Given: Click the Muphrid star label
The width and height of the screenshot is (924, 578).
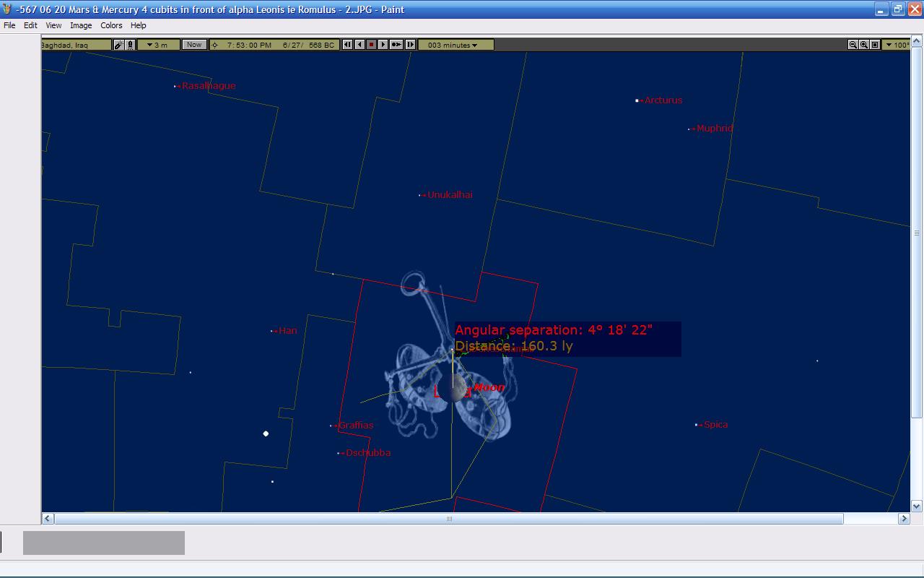Looking at the screenshot, I should coord(715,129).
